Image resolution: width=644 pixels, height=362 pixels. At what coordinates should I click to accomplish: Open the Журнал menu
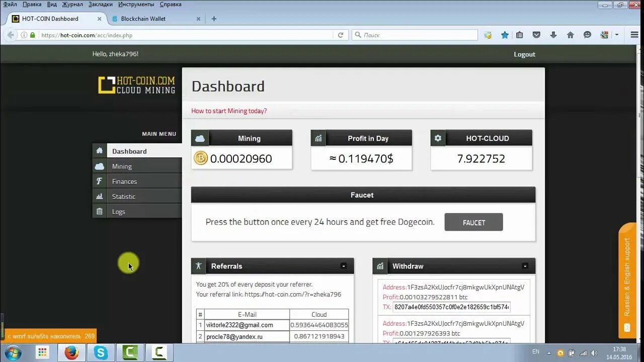coord(72,4)
